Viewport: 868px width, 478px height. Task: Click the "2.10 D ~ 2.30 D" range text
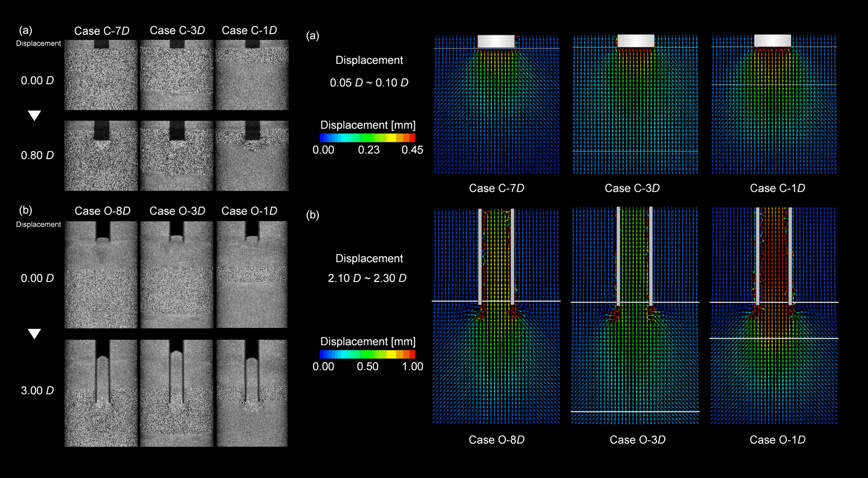tap(367, 278)
